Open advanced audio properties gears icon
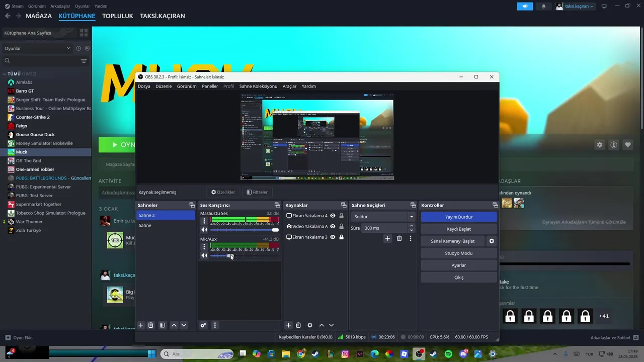The width and height of the screenshot is (644, 362). point(203,325)
